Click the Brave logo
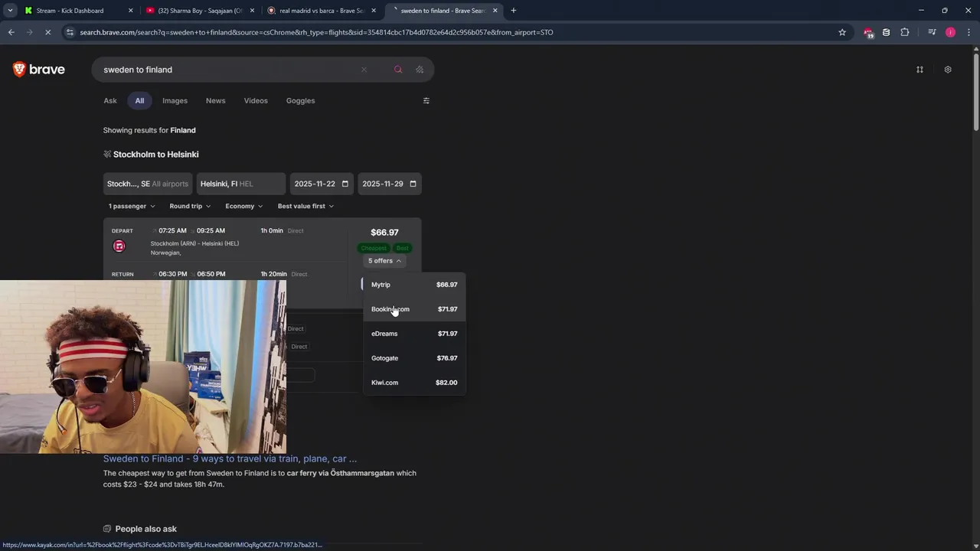Viewport: 980px width, 551px height. (x=38, y=70)
